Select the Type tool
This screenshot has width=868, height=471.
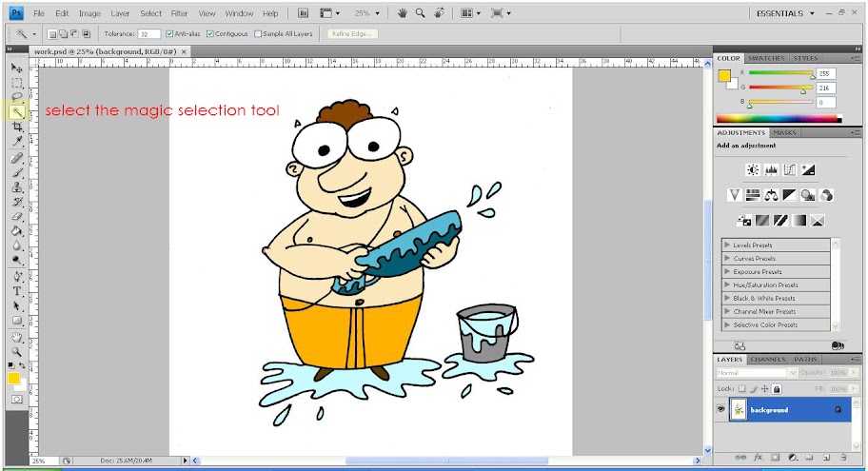pos(16,291)
